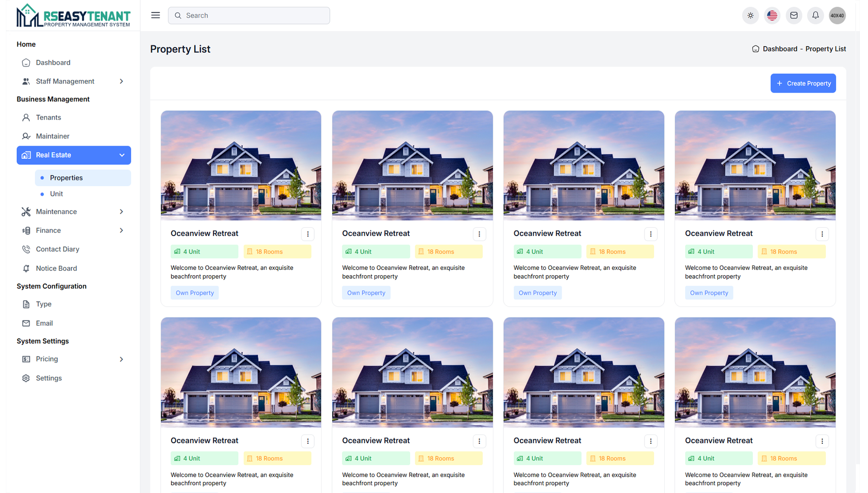
Task: Go to Tenants in sidebar
Action: (48, 117)
